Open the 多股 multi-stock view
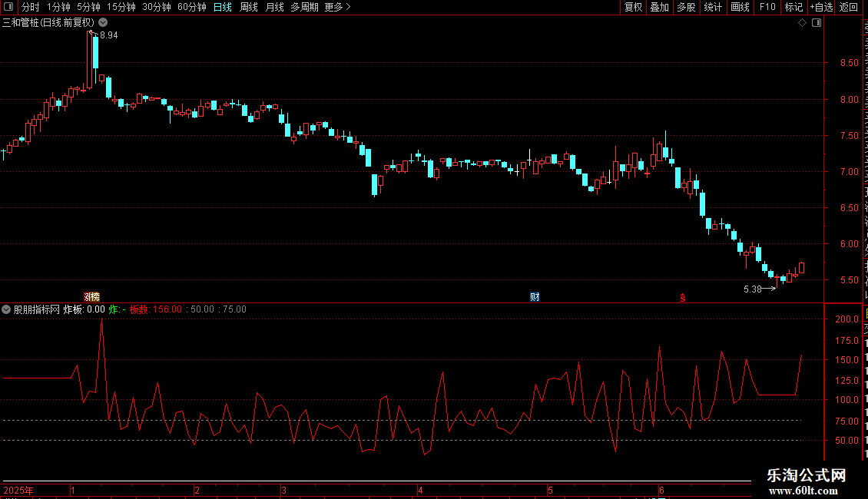Viewport: 868px width, 499px height. tap(686, 7)
